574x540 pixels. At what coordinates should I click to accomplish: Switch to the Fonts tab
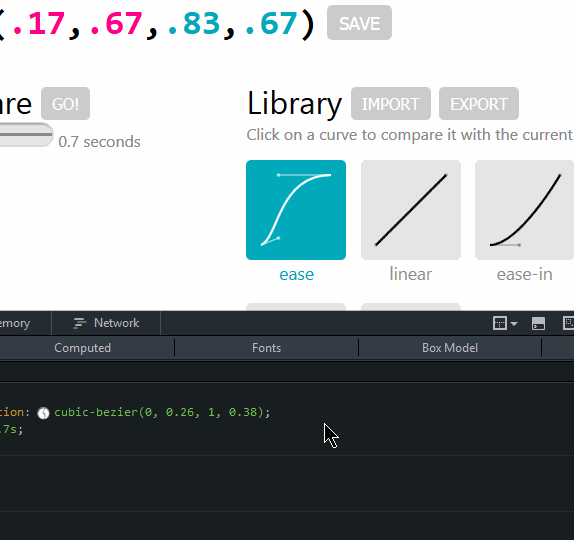point(266,348)
